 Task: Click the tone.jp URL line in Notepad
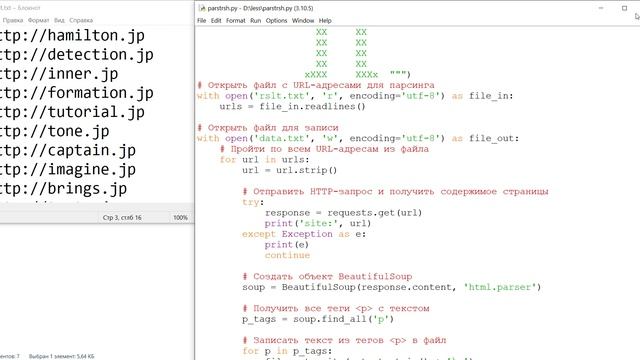pyautogui.click(x=55, y=131)
